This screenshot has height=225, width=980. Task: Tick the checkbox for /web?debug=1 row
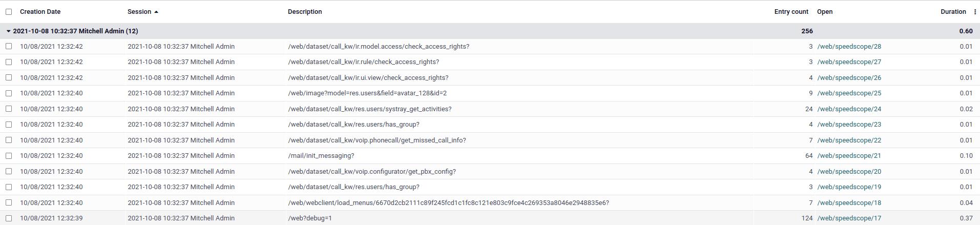coord(9,218)
